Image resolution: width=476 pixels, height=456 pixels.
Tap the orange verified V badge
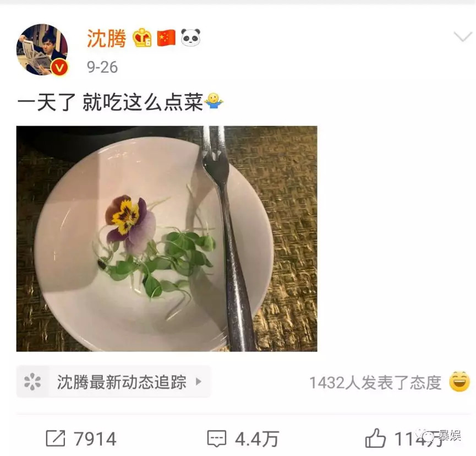(x=59, y=67)
